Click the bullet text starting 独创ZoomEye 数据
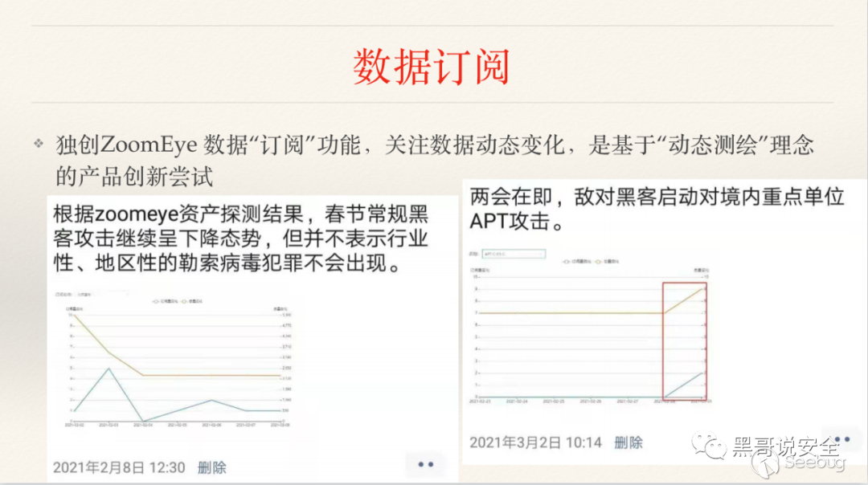868x485 pixels. pyautogui.click(x=435, y=145)
